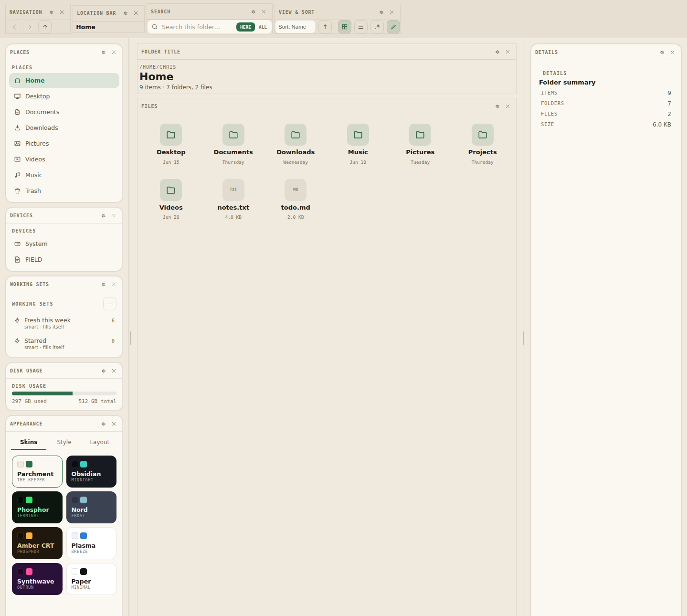
Task: Open settings gear of the Search panel
Action: [x=254, y=12]
